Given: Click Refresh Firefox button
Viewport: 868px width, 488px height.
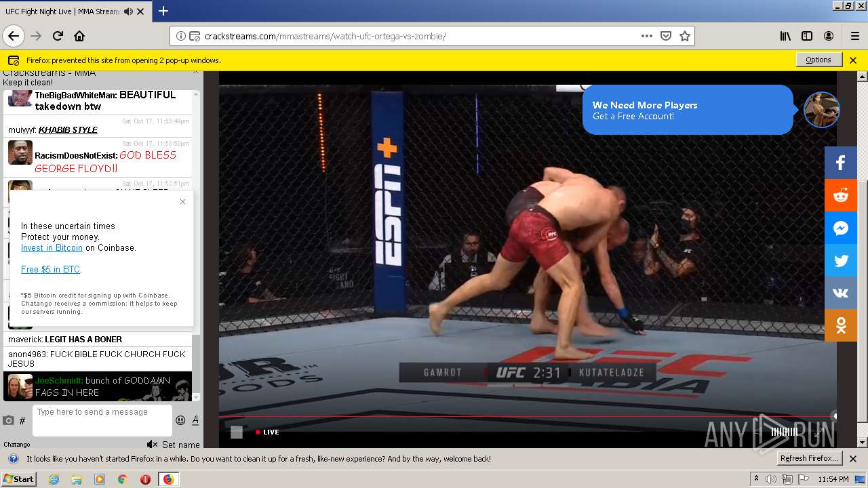Looking at the screenshot, I should coord(809,458).
